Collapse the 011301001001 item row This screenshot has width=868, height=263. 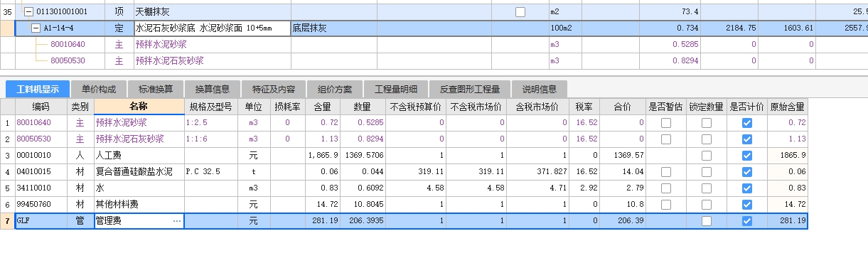[28, 12]
